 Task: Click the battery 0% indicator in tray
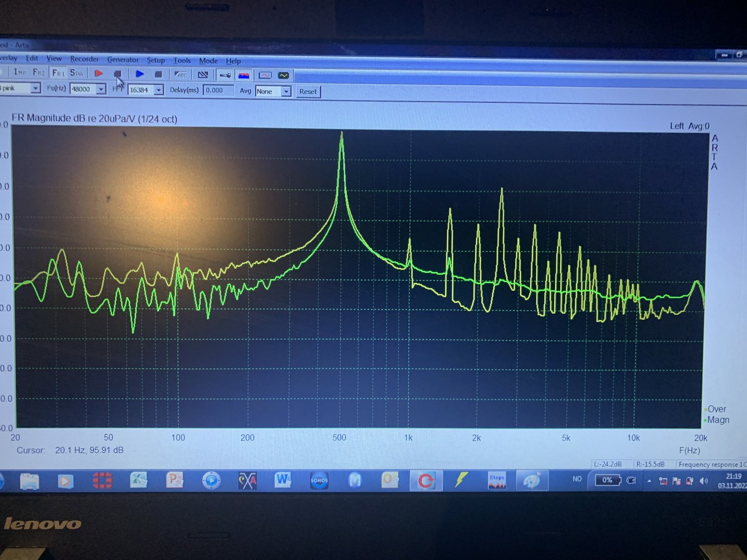click(607, 480)
